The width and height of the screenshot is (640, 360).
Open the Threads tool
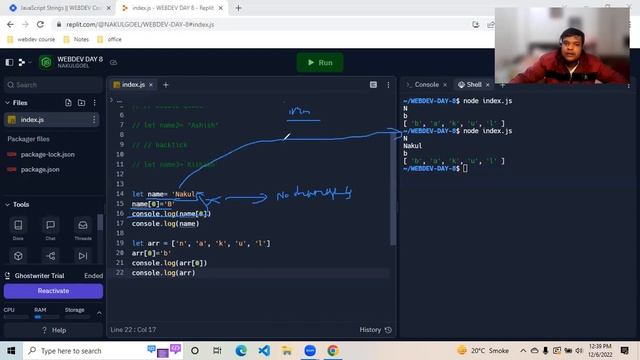pyautogui.click(x=83, y=229)
